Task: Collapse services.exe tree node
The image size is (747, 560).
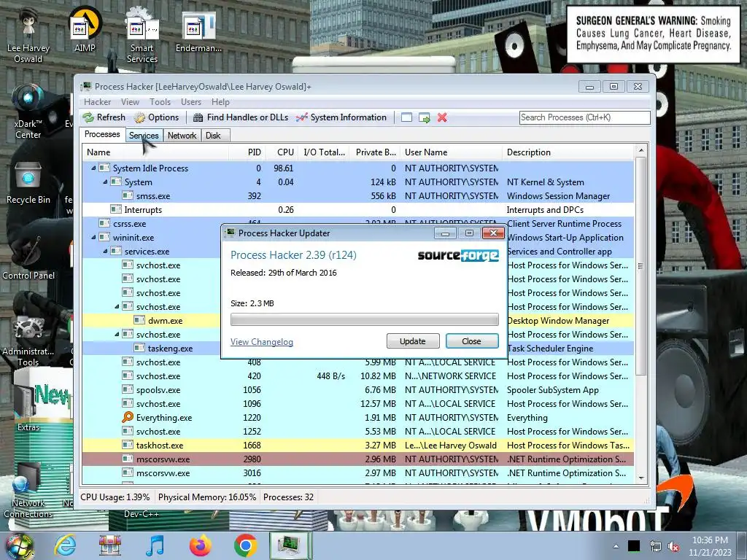Action: pyautogui.click(x=105, y=251)
